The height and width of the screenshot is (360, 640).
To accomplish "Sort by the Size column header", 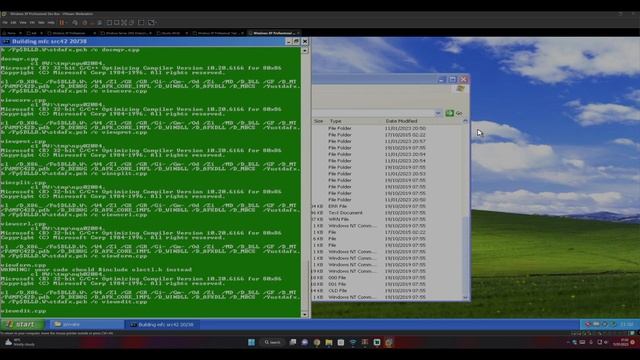I will (319, 121).
